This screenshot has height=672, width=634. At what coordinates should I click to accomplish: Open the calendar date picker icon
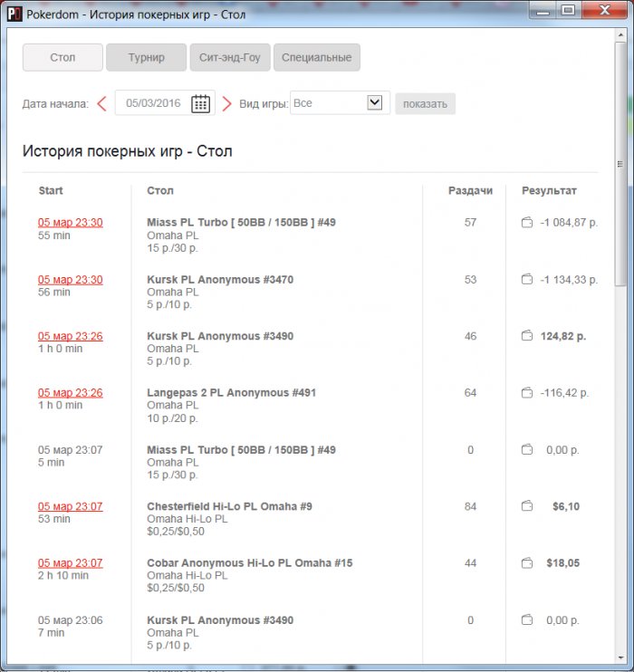200,104
